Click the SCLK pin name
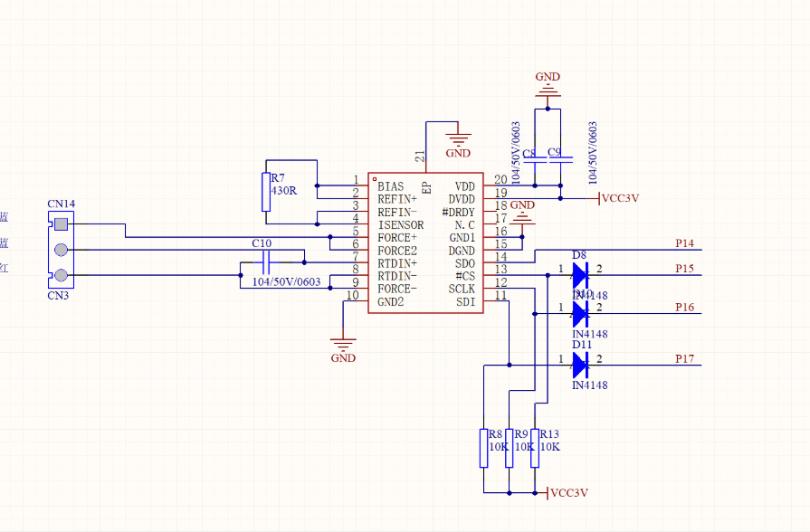810x532 pixels. 462,290
